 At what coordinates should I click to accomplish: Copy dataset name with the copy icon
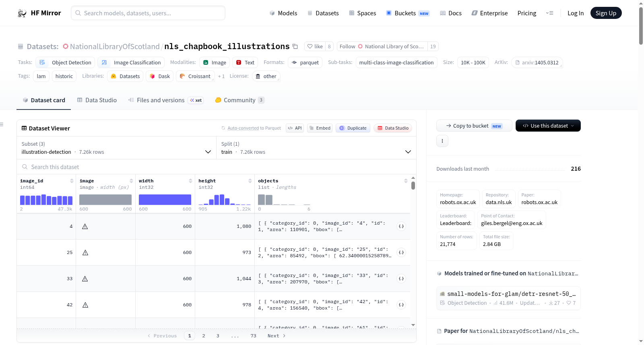click(295, 46)
